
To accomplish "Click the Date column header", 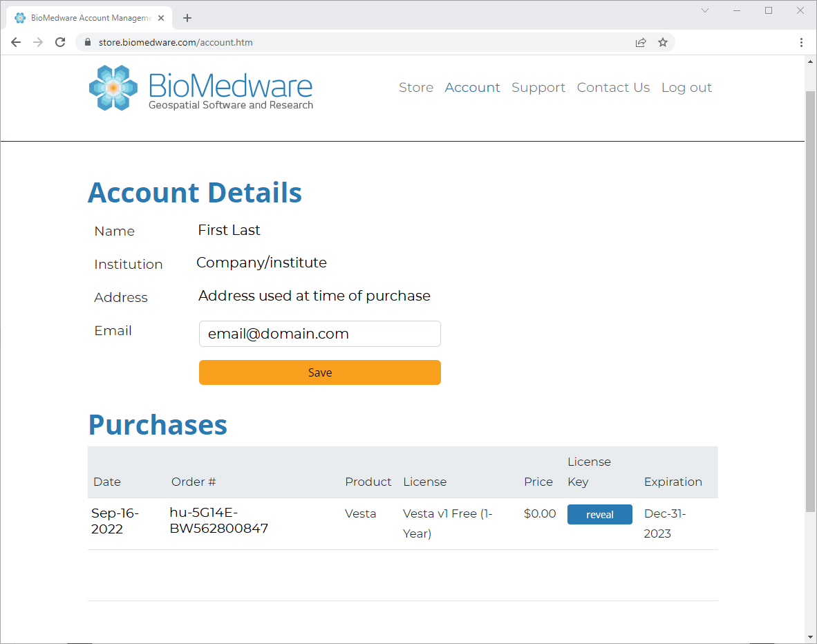I will pyautogui.click(x=107, y=482).
